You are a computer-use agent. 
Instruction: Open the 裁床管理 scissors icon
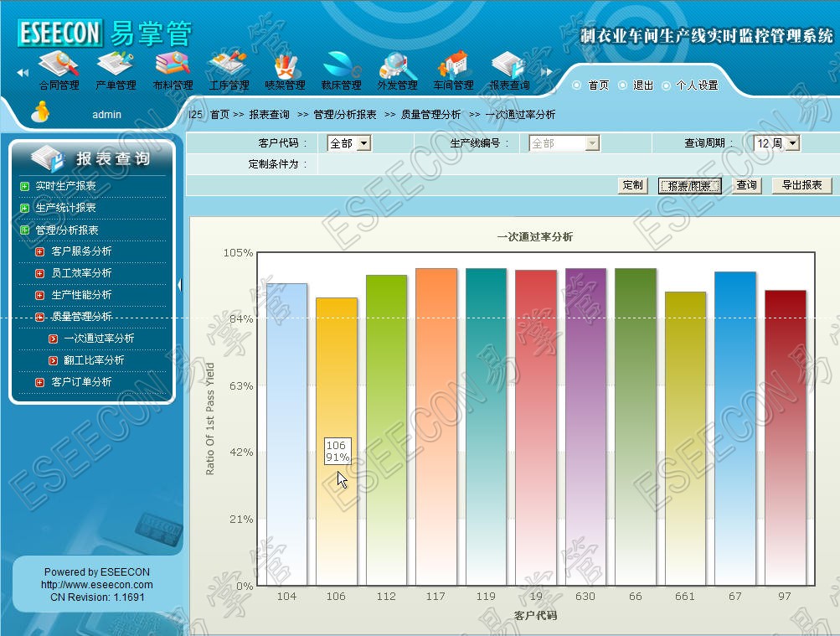point(341,65)
